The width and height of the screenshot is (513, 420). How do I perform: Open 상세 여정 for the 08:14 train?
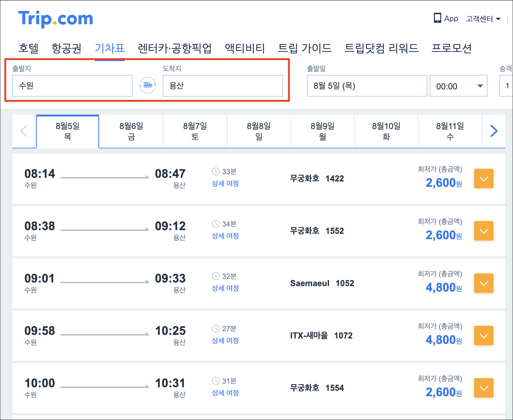pos(225,184)
